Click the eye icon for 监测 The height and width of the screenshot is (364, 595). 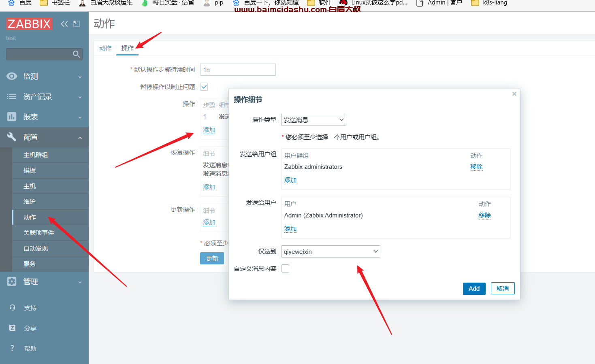point(12,76)
